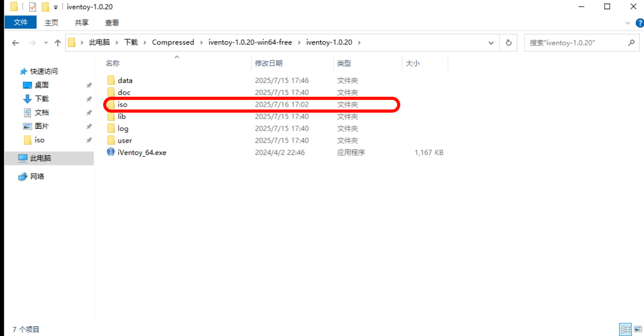
Task: Sort by 大小 column header
Action: pyautogui.click(x=413, y=63)
